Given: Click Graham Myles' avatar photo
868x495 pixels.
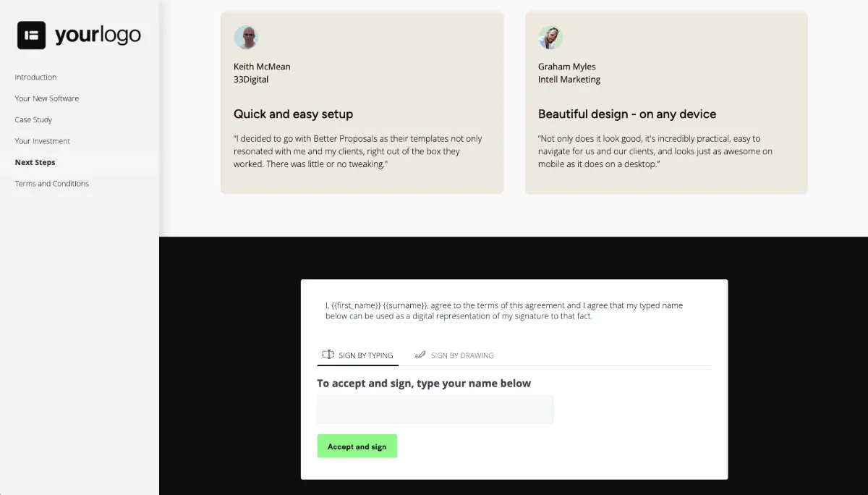Looking at the screenshot, I should pyautogui.click(x=551, y=37).
